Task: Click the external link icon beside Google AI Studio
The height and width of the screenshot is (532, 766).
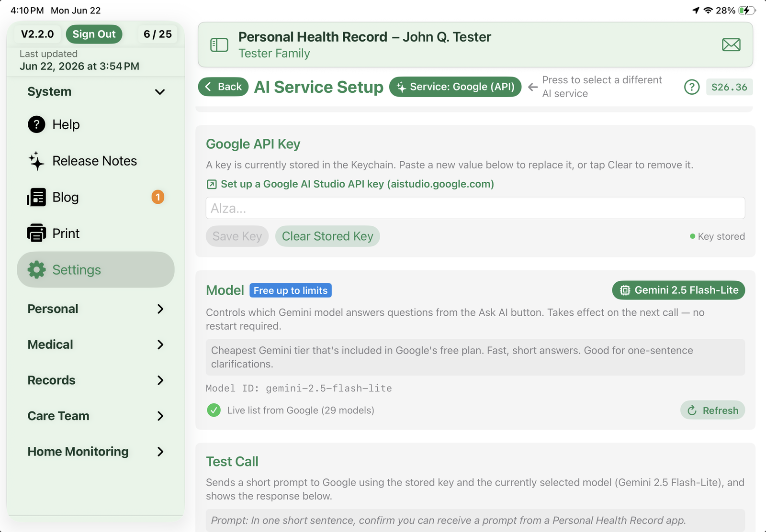Action: point(212,184)
